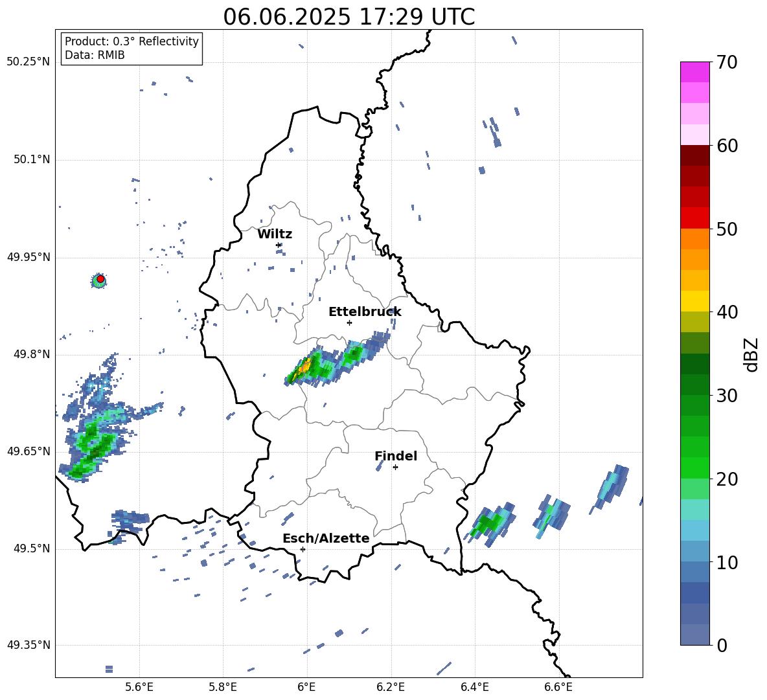
Task: Click the 49.8°N latitude label
Action: [32, 354]
